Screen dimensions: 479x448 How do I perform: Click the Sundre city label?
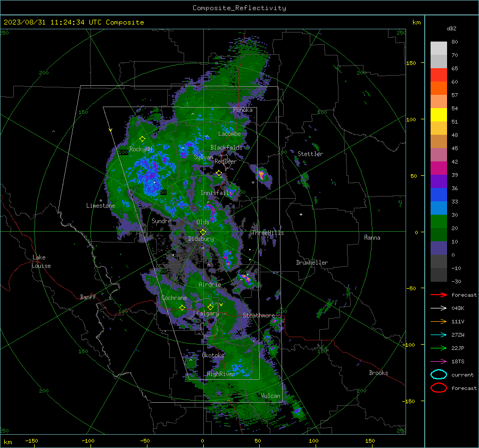[x=161, y=221]
